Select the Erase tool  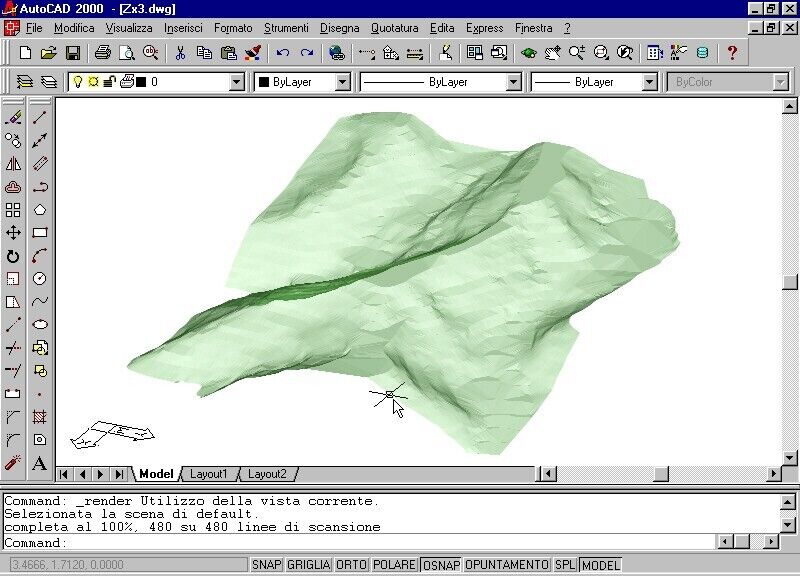tap(13, 117)
